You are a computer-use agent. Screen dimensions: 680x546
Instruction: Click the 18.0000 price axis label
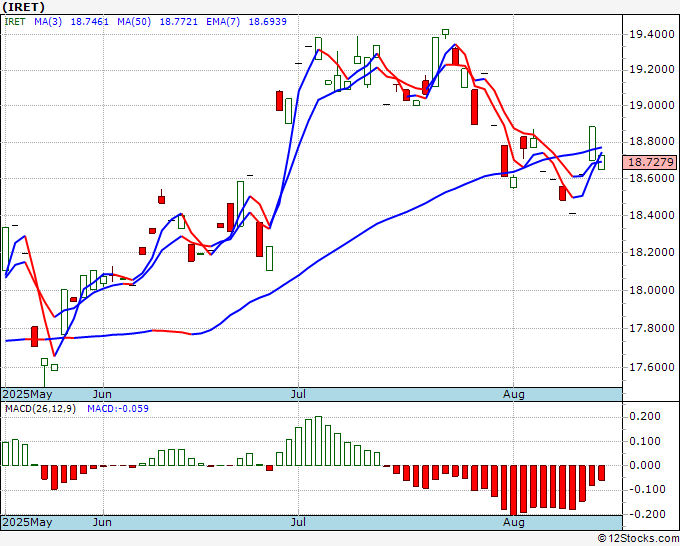pos(652,290)
